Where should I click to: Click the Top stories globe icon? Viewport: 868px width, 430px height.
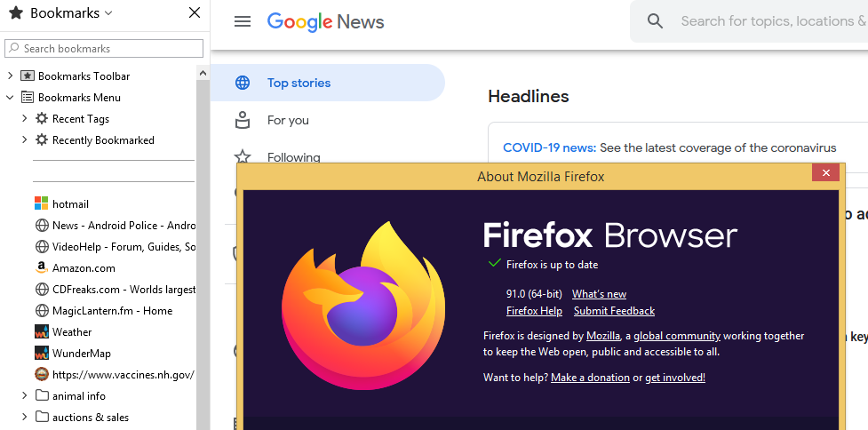point(243,83)
